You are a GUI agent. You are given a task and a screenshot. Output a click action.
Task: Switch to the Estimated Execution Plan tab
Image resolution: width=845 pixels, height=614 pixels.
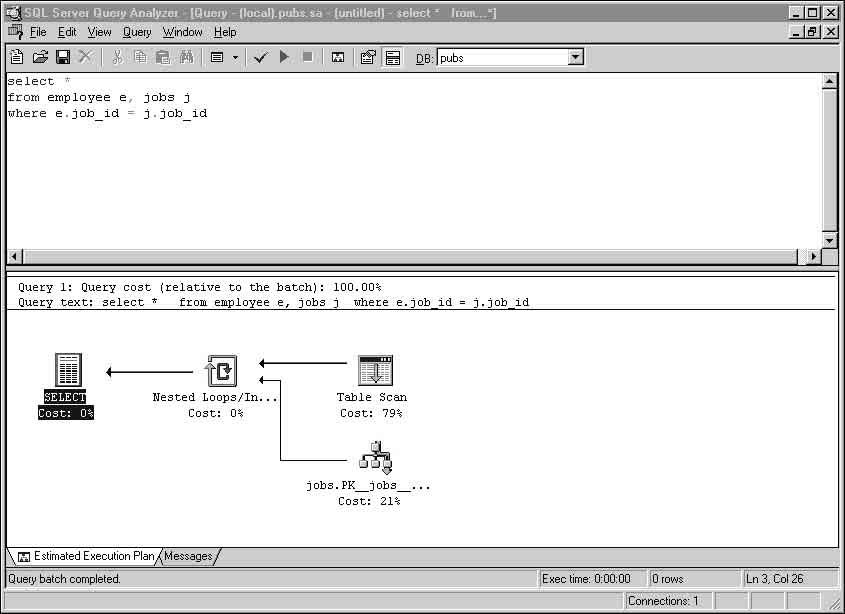pos(87,556)
